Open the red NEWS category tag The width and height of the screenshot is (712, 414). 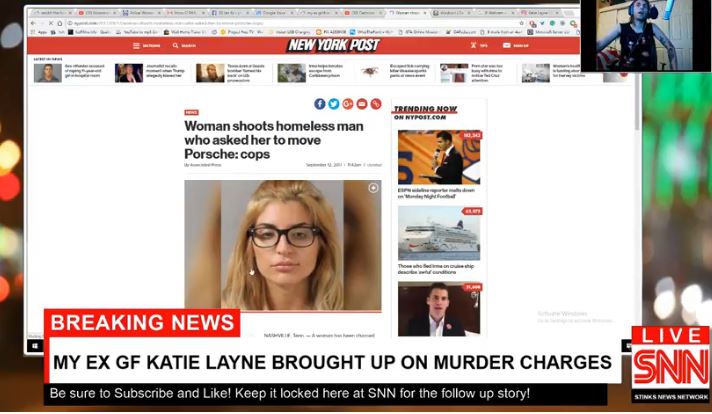coord(191,112)
